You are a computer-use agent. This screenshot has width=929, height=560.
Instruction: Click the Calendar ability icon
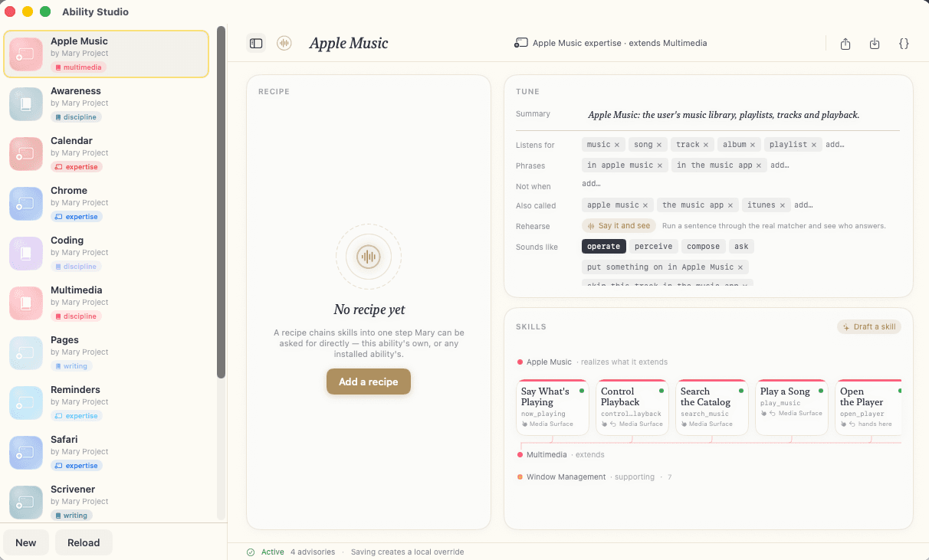click(26, 154)
